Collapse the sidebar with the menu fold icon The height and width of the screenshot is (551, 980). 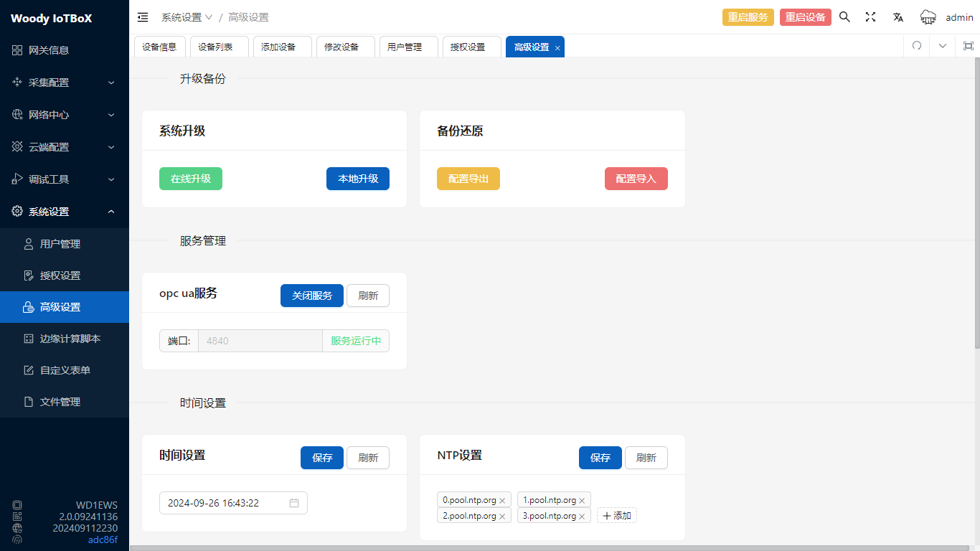point(143,17)
